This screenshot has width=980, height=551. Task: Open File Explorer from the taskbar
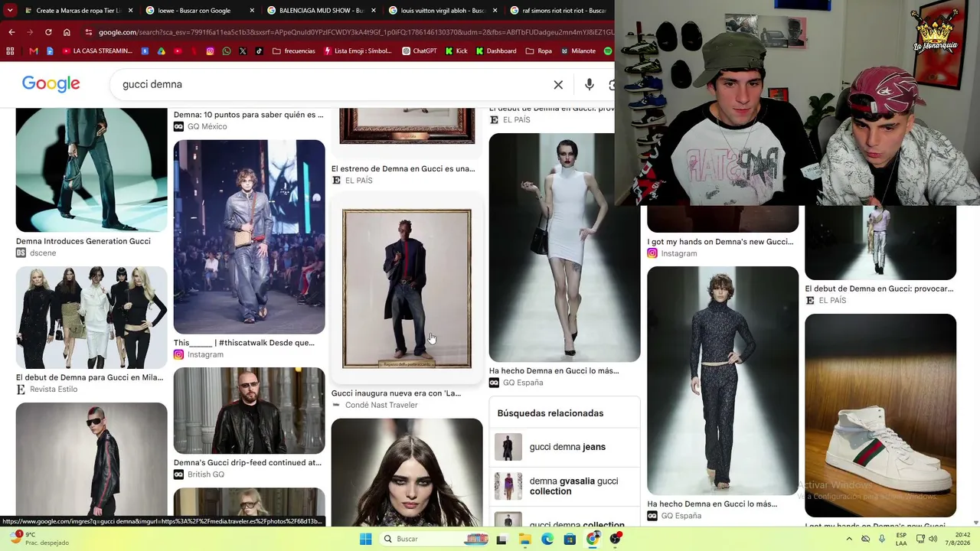524,539
